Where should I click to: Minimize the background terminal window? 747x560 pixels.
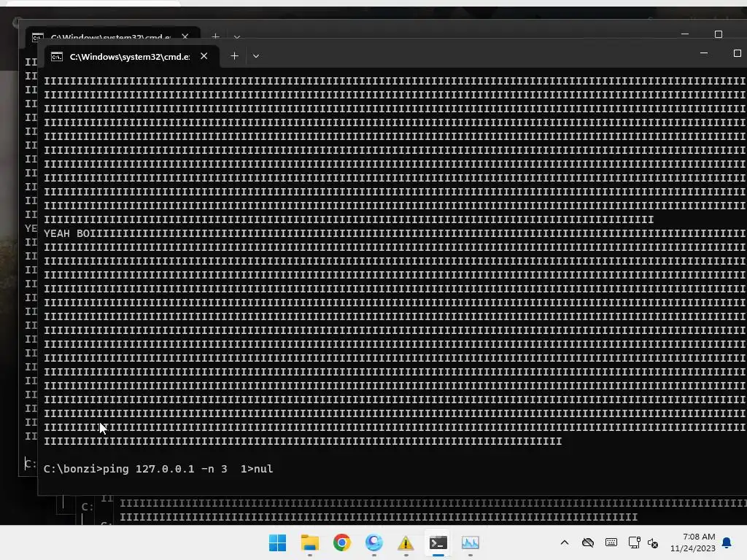[685, 34]
